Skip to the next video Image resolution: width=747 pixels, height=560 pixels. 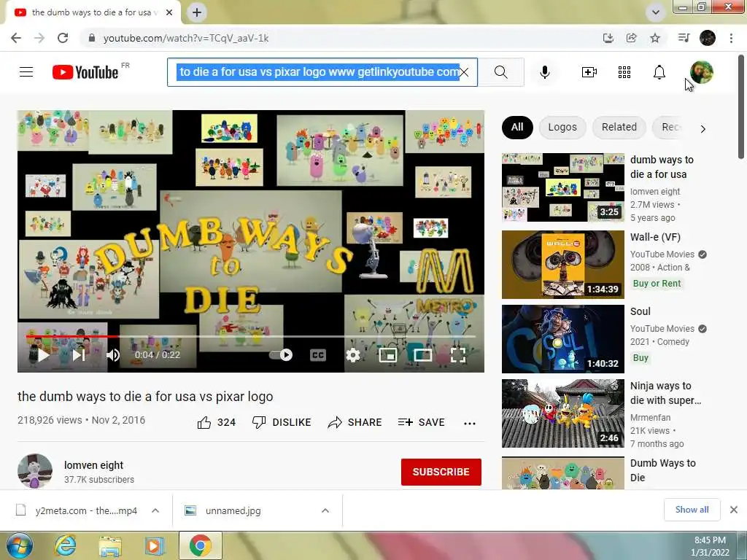click(79, 355)
